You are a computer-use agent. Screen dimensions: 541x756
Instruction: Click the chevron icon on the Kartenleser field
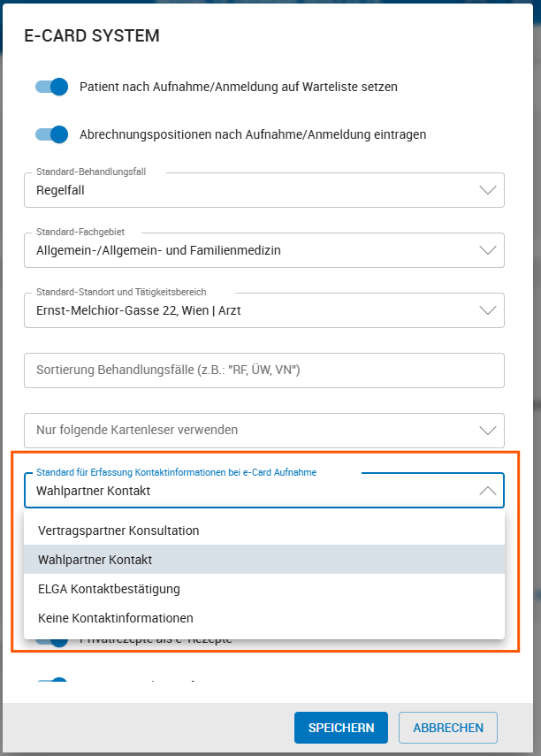click(x=487, y=431)
